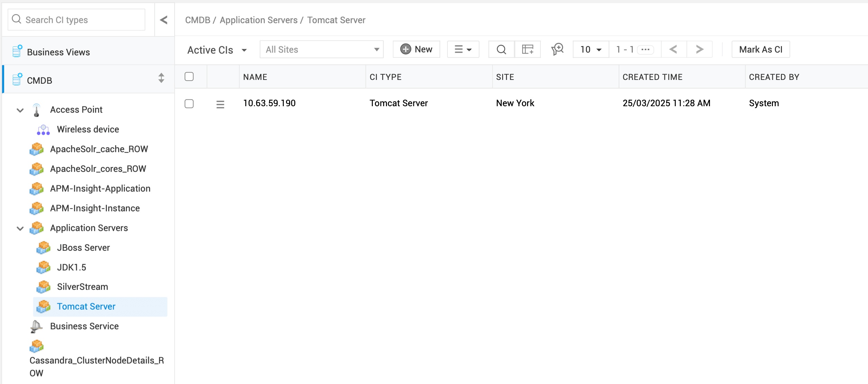Change the rows per page dropdown showing 10
The image size is (868, 384).
(x=591, y=49)
